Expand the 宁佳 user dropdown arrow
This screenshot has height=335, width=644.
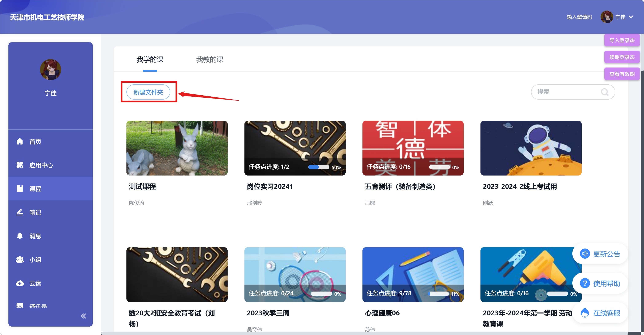click(631, 17)
